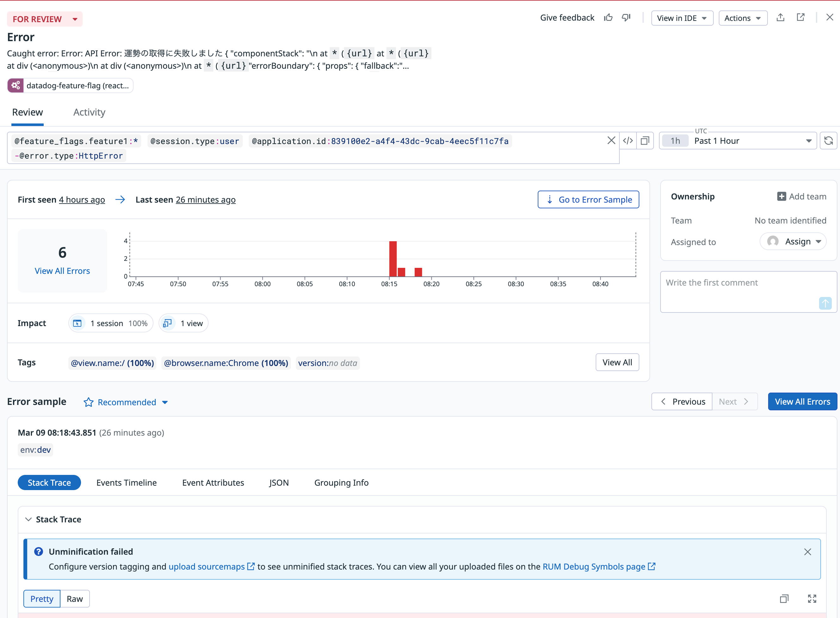Click the thumbs down feedback icon
Screen dimensions: 840x618
[626, 18]
